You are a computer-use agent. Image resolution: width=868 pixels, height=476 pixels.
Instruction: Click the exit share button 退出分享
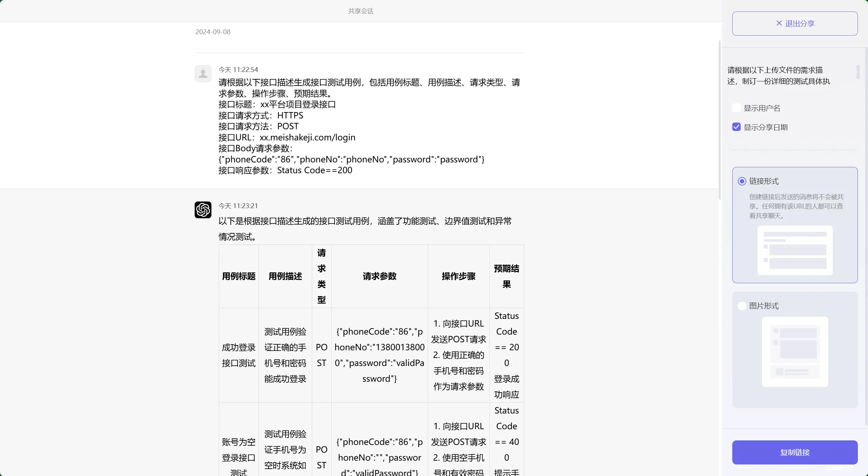[x=795, y=23]
